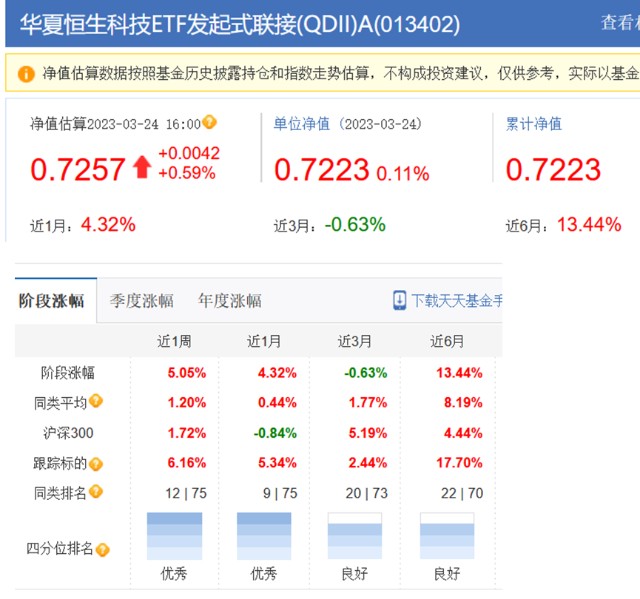Open the 单位净值 link
This screenshot has width=640, height=599.
pos(302,124)
